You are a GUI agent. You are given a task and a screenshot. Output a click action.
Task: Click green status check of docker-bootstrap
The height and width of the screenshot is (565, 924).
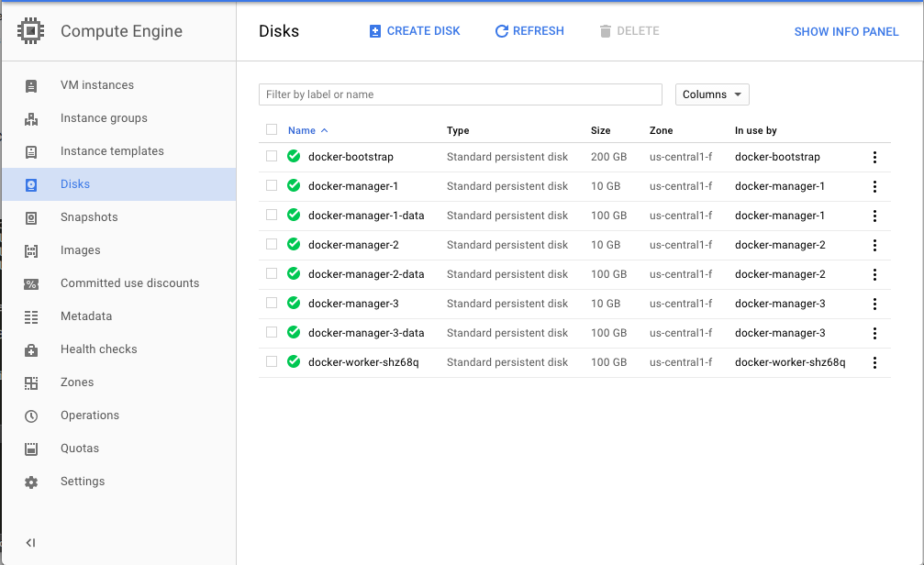[x=294, y=156]
